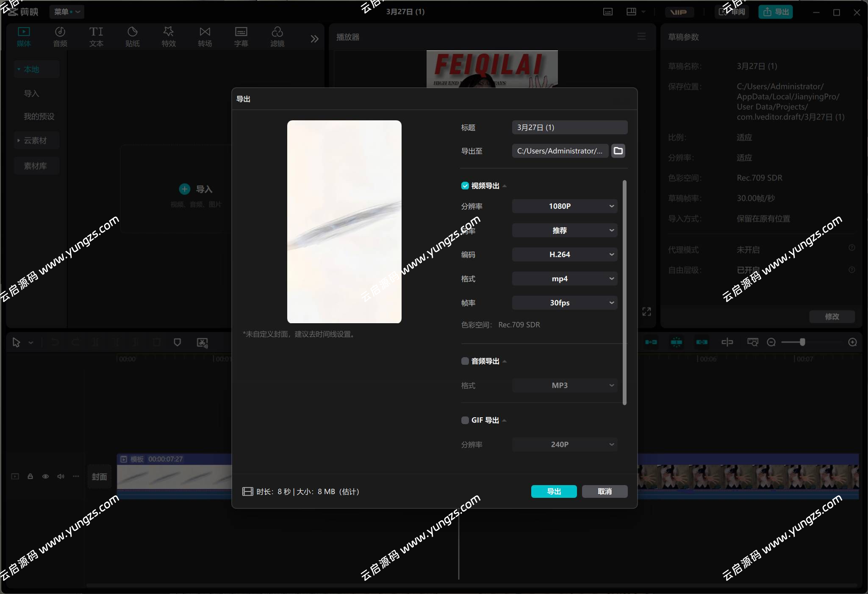Screen dimensions: 868x594
Task: Open the 编码 H.264 dropdown
Action: 564,255
